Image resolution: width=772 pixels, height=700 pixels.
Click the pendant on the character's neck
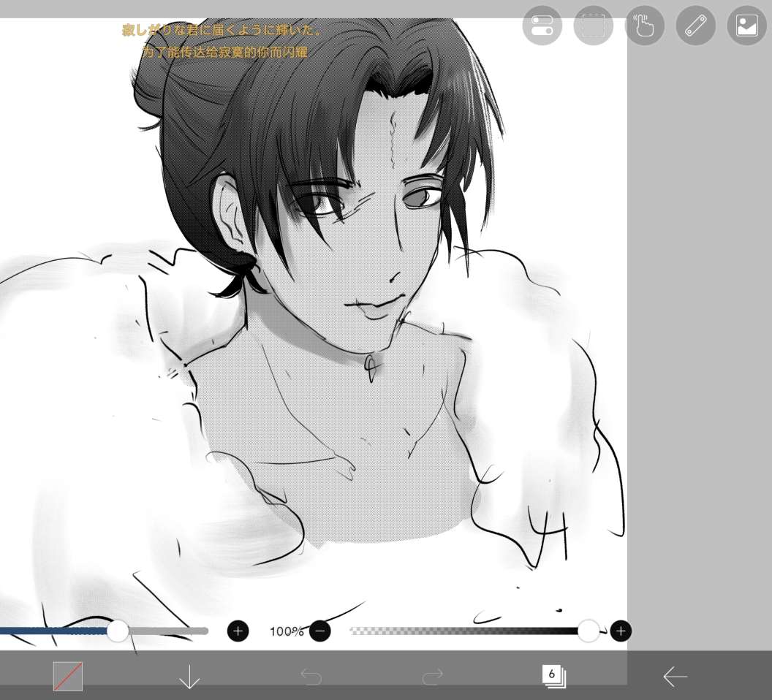pyautogui.click(x=371, y=368)
